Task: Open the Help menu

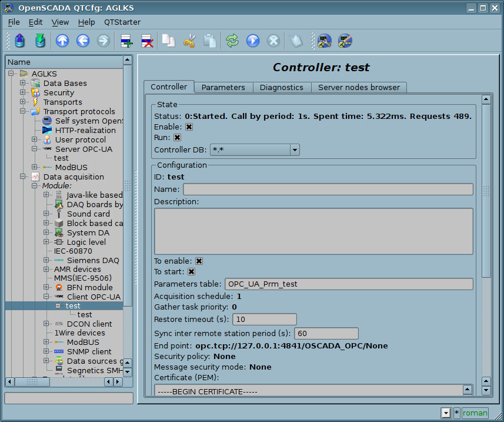Action: (x=86, y=22)
